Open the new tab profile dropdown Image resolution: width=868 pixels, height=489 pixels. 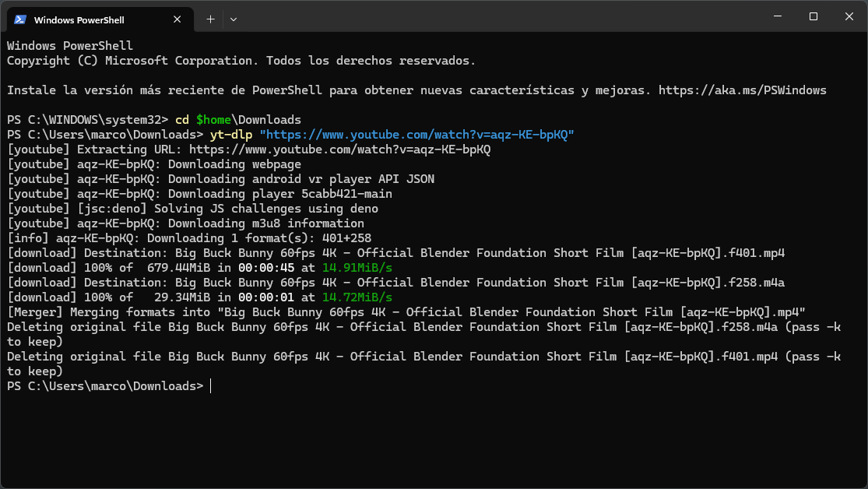click(x=234, y=19)
